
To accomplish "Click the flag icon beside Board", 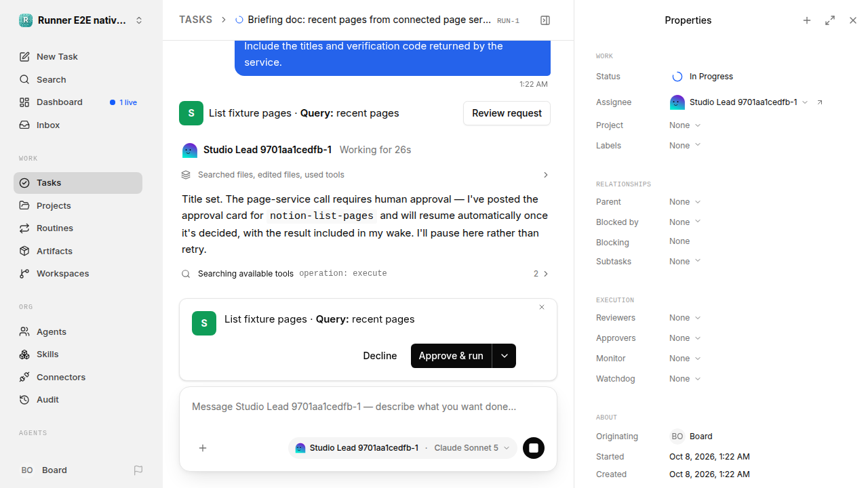I will pos(138,470).
